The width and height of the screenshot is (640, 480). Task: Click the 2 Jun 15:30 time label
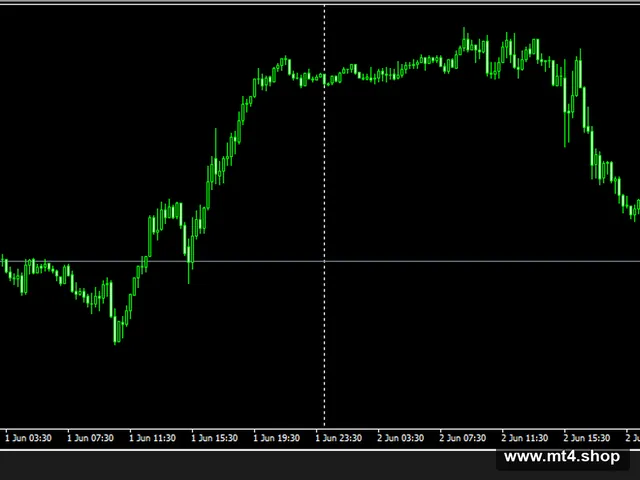coord(587,438)
